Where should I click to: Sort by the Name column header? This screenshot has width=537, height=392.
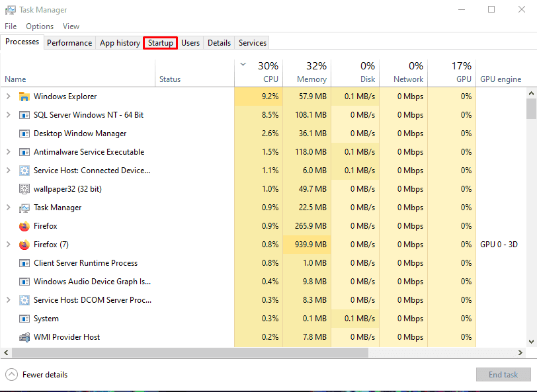78,73
